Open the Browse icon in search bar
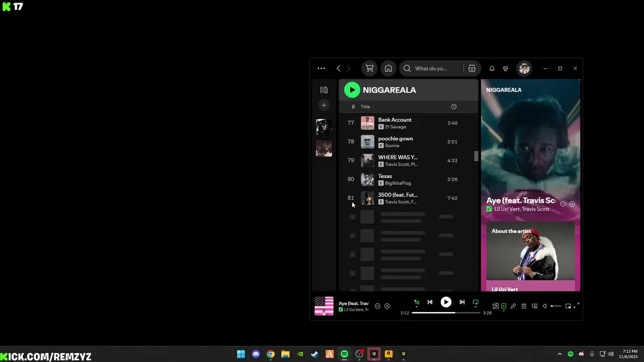The width and height of the screenshot is (644, 362). tap(472, 68)
